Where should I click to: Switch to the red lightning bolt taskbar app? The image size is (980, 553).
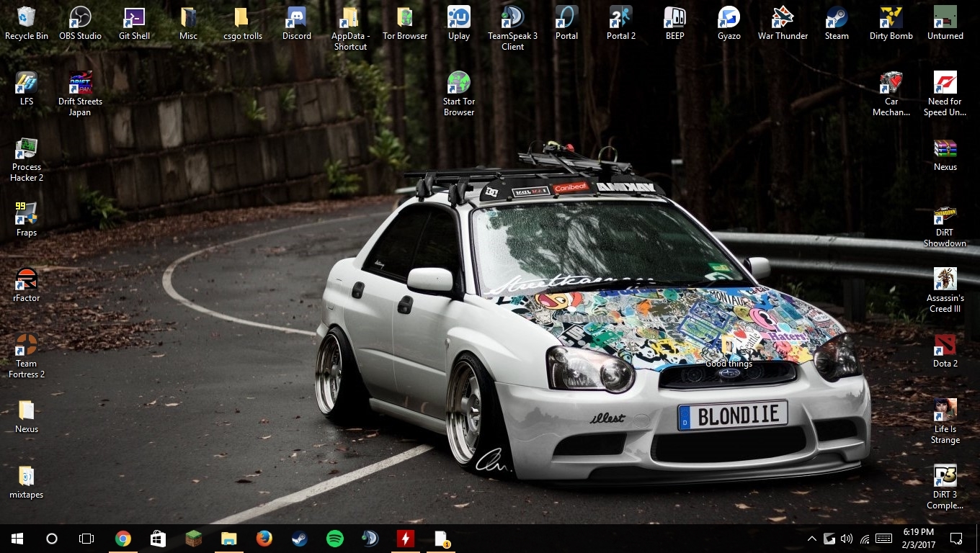point(406,539)
